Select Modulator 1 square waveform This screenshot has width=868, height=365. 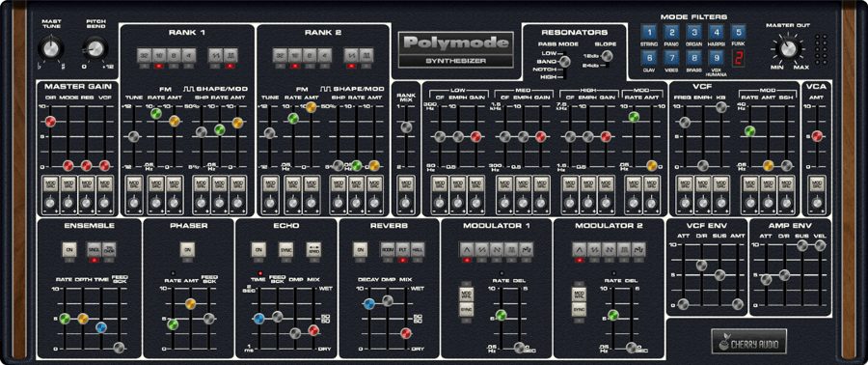point(511,249)
